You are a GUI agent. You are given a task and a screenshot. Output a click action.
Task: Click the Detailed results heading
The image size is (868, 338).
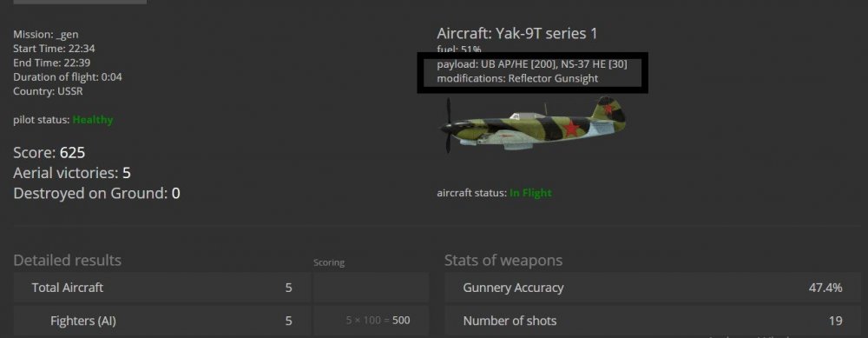[x=67, y=261]
